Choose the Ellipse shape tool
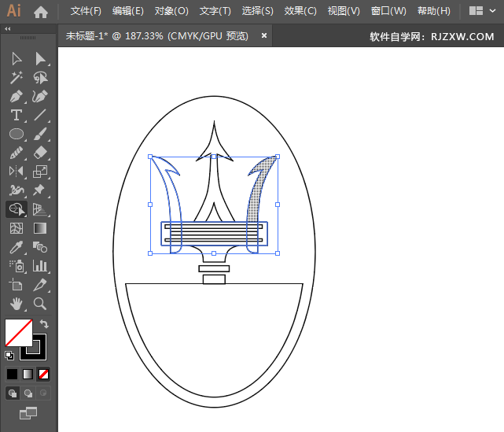Screen dimensions: 504x432 coord(16,135)
